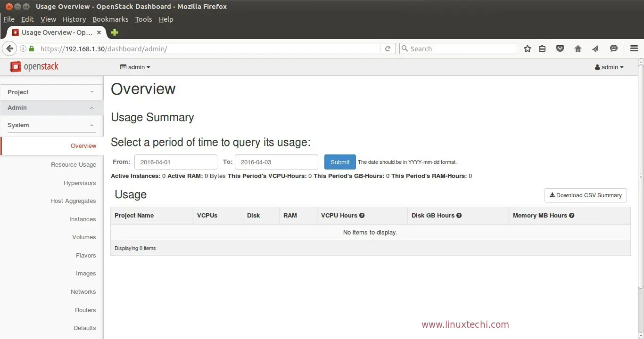The width and height of the screenshot is (644, 339).
Task: Click the 'No items to display.' text
Action: coord(370,232)
